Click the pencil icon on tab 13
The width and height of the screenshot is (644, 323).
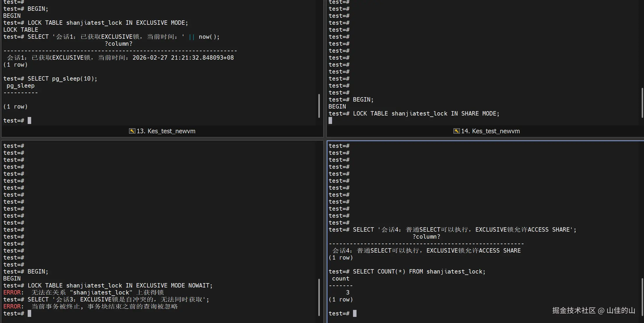(132, 131)
